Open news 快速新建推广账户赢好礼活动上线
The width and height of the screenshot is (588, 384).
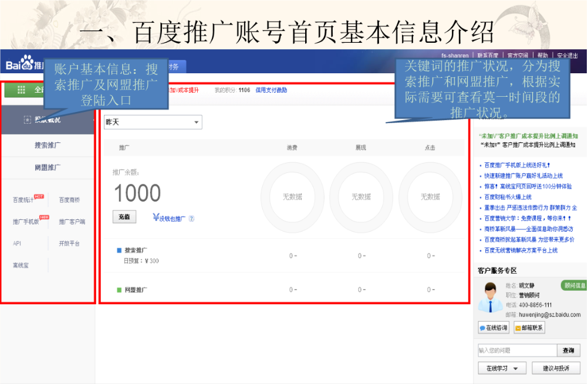click(x=523, y=176)
